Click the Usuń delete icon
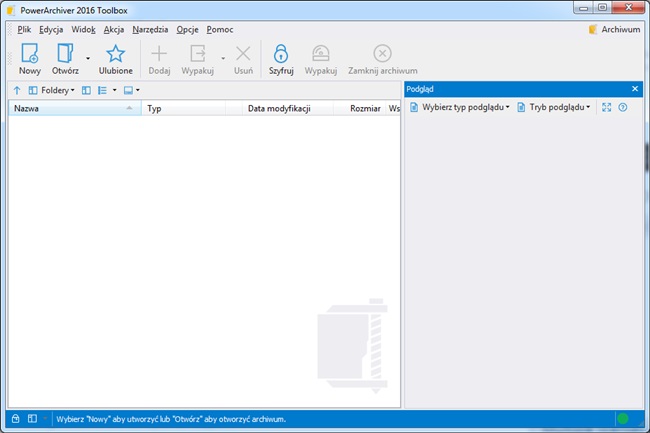Screen dimensions: 650x433 pyautogui.click(x=243, y=59)
